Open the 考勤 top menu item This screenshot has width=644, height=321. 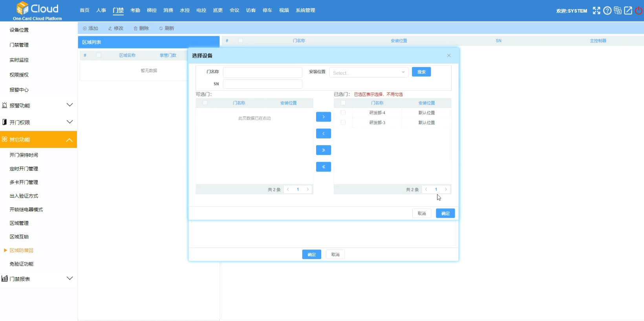pos(135,10)
